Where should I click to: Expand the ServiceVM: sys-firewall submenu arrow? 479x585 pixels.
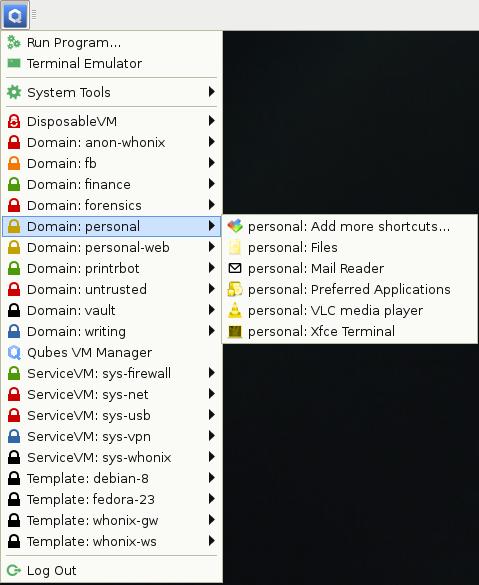[212, 373]
